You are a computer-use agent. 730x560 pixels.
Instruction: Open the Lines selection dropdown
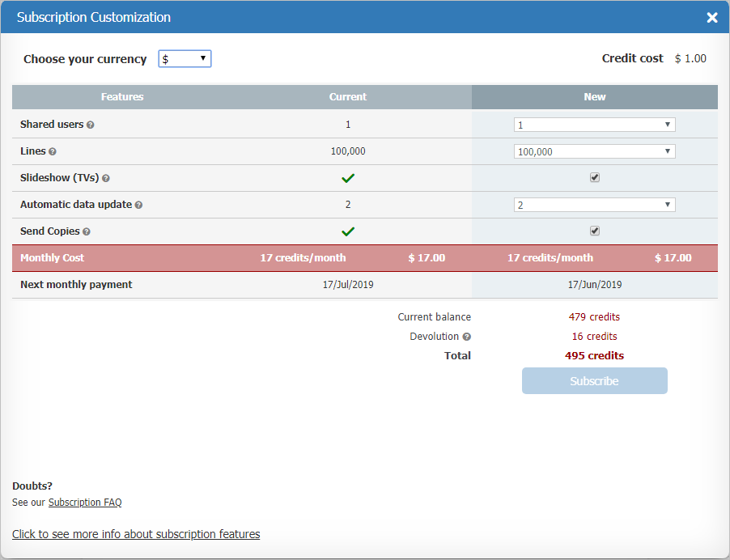[x=595, y=151]
